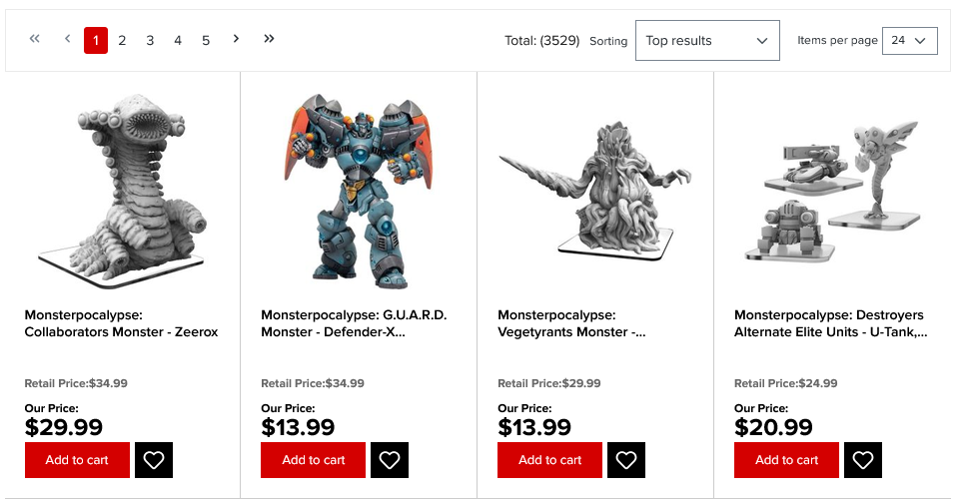Open the Top results sorting dropdown
The width and height of the screenshot is (980, 499).
point(707,41)
